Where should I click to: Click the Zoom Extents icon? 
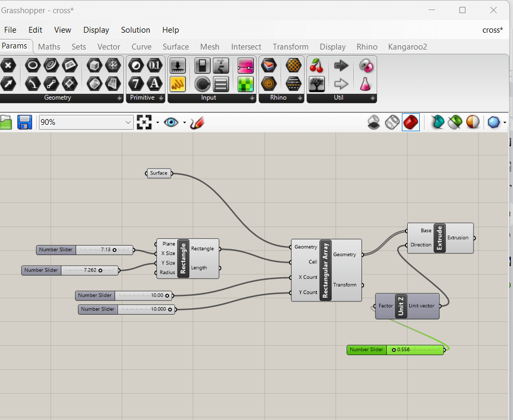click(x=144, y=122)
